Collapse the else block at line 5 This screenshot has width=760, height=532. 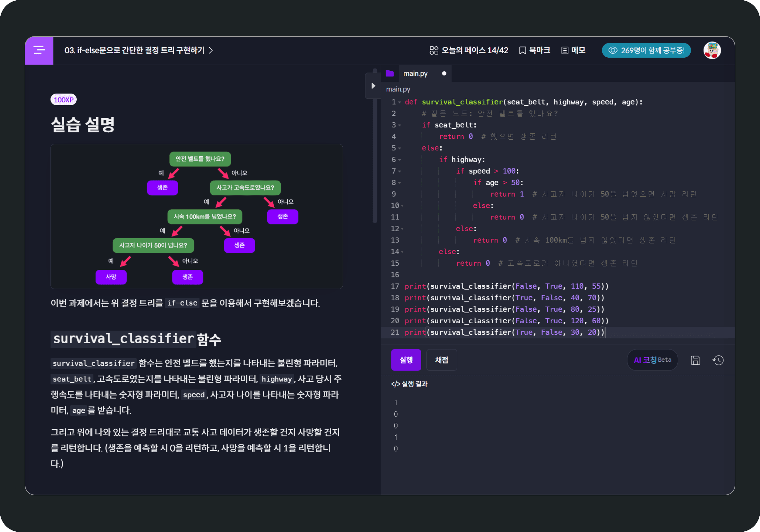pyautogui.click(x=400, y=148)
